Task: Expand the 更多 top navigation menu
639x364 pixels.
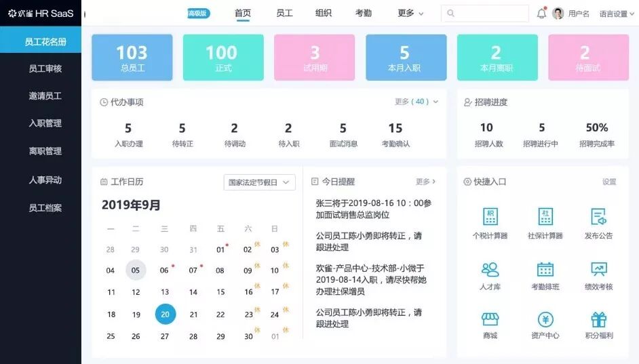Action: 410,13
